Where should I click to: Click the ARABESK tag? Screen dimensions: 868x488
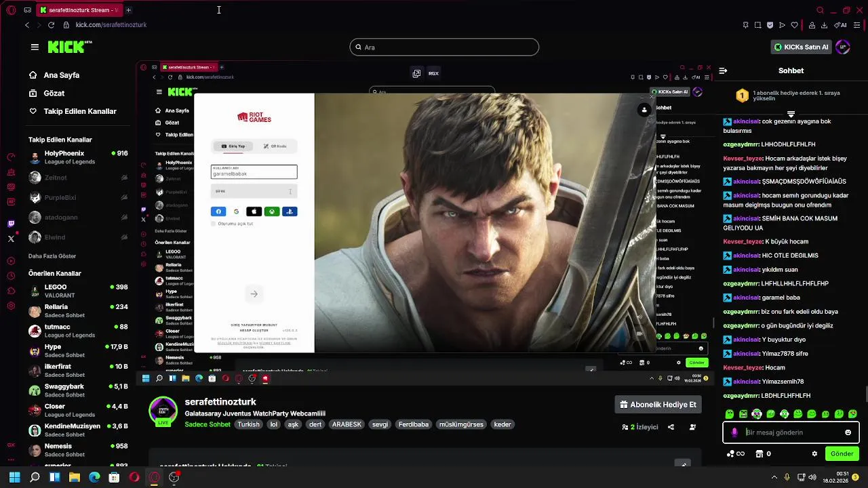tap(347, 424)
